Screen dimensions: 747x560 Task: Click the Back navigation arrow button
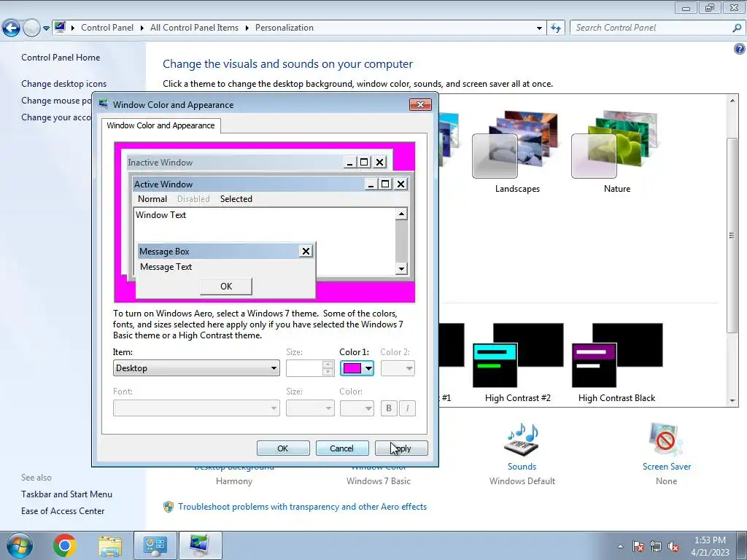point(12,28)
